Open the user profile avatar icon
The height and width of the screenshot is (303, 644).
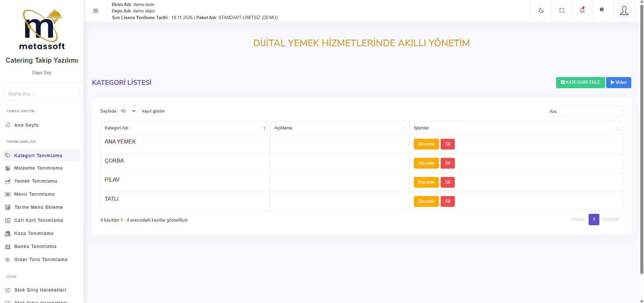click(x=624, y=11)
